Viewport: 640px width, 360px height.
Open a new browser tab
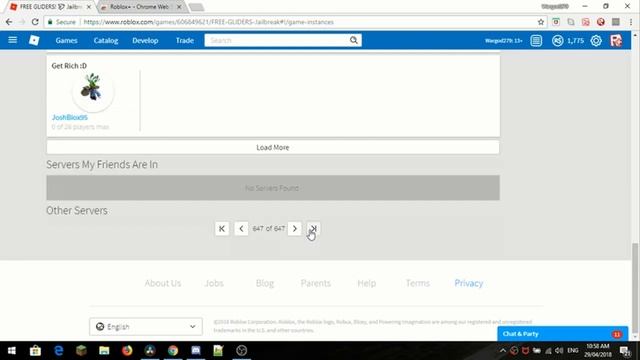click(x=196, y=7)
